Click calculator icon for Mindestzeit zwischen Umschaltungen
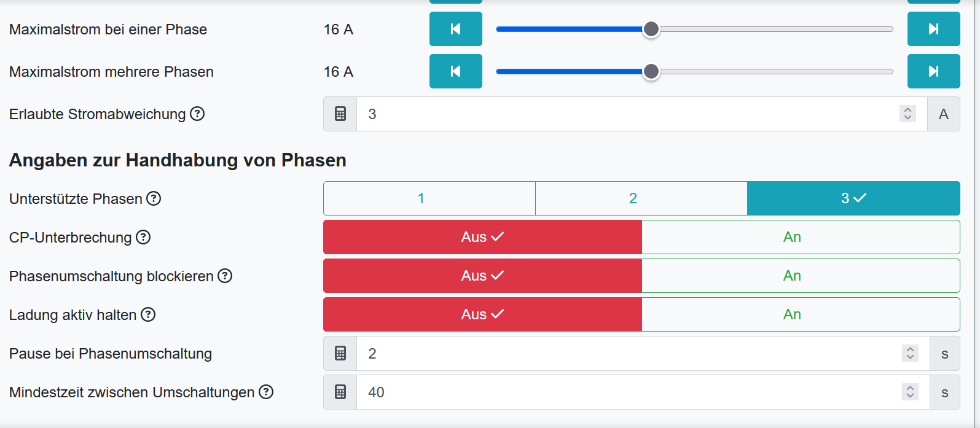The width and height of the screenshot is (980, 428). [340, 392]
